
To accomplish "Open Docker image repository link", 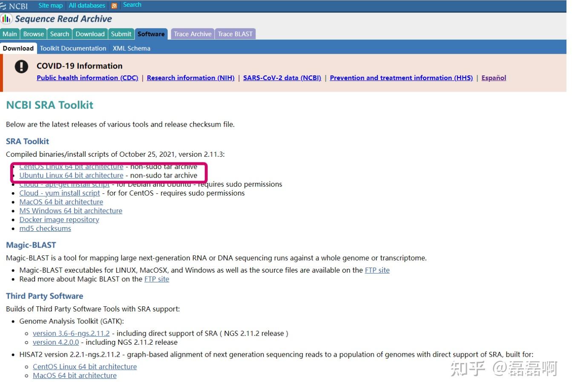I will pyautogui.click(x=59, y=220).
